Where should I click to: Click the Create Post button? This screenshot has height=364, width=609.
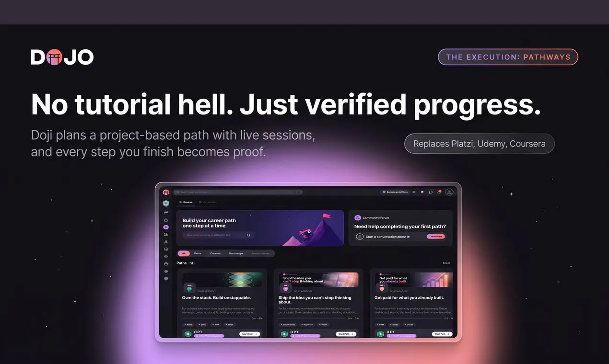436,237
